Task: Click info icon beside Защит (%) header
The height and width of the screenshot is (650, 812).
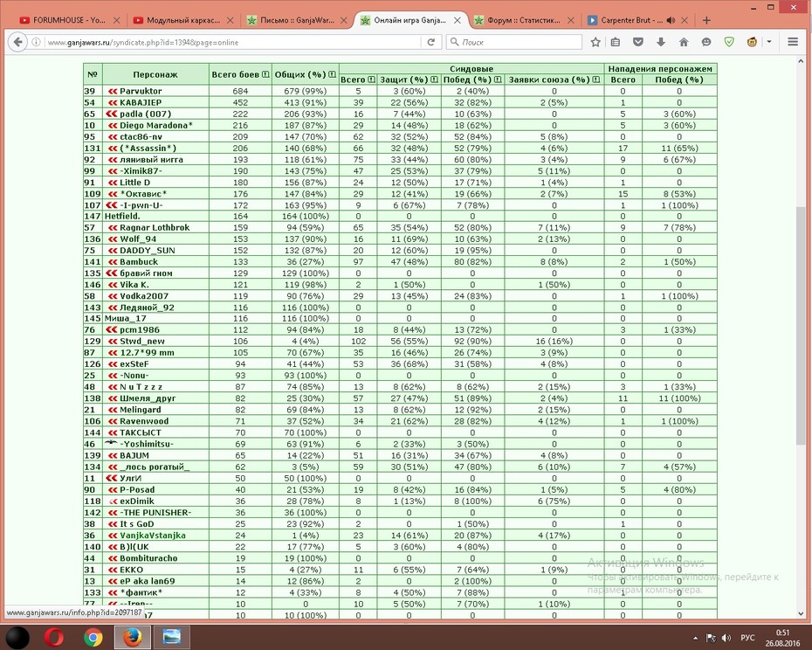Action: coord(434,80)
